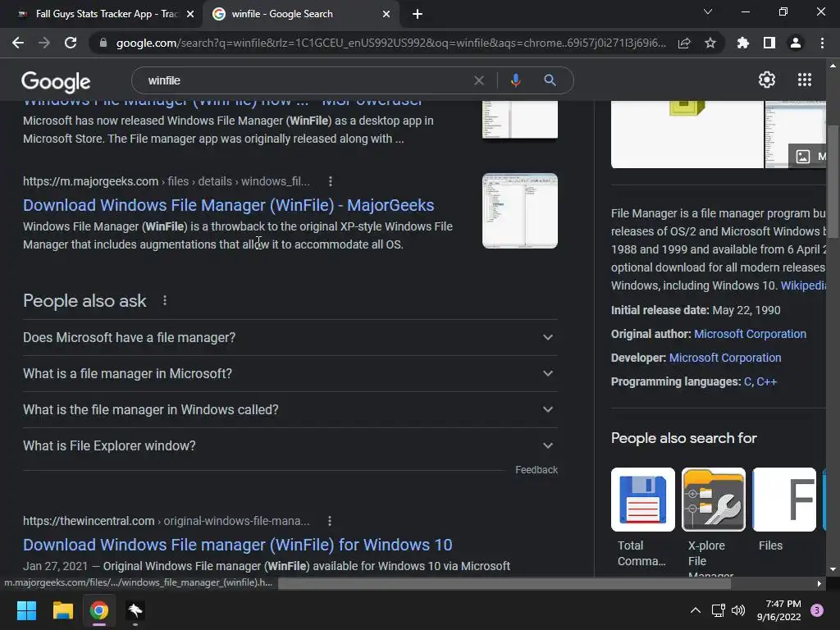Expand 'What is a file manager in Microsoft?'
This screenshot has height=630, width=840.
point(290,373)
